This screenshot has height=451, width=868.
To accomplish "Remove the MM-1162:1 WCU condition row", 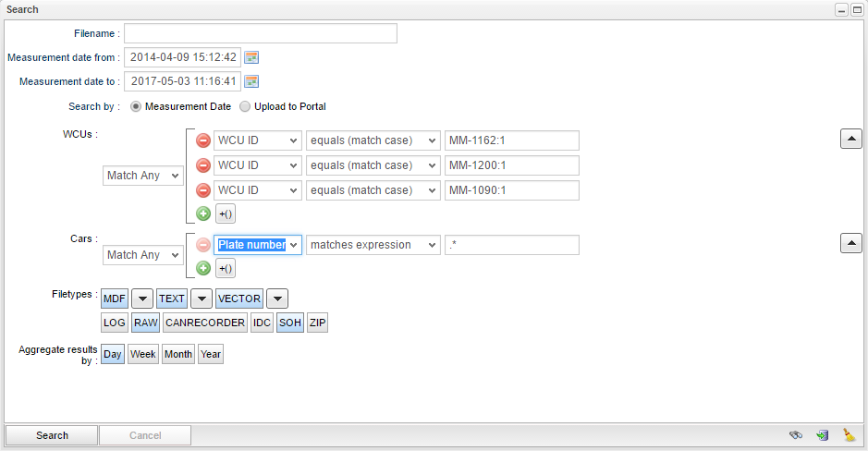I will [x=203, y=140].
